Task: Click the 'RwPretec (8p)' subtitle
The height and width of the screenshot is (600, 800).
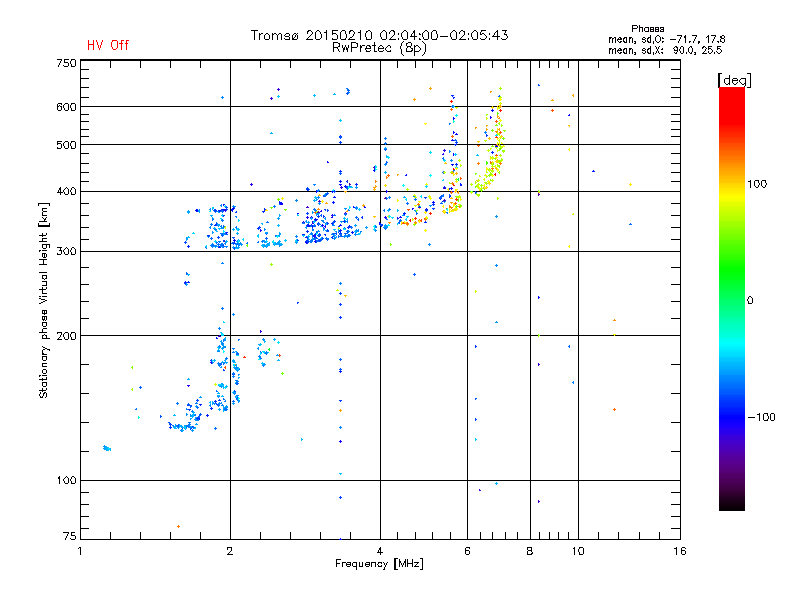Action: pos(379,48)
